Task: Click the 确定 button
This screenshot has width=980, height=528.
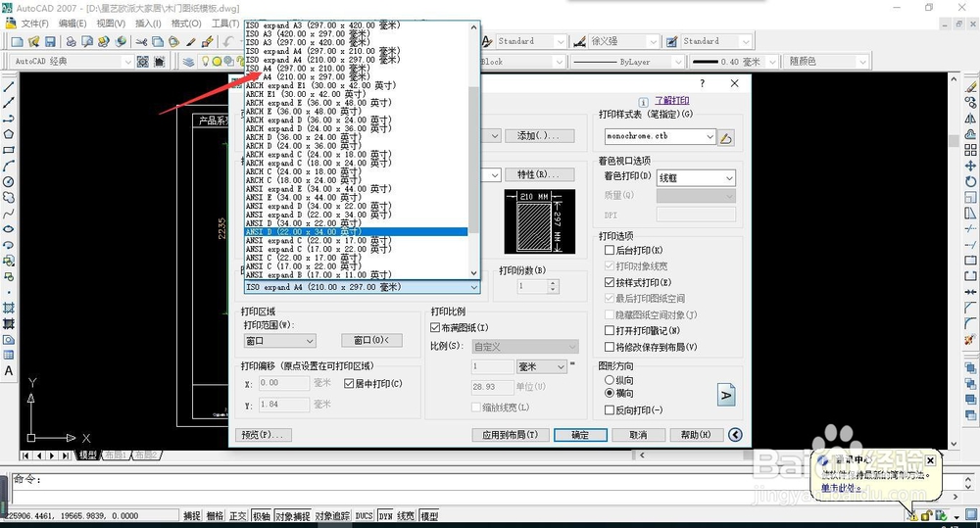Action: point(580,435)
